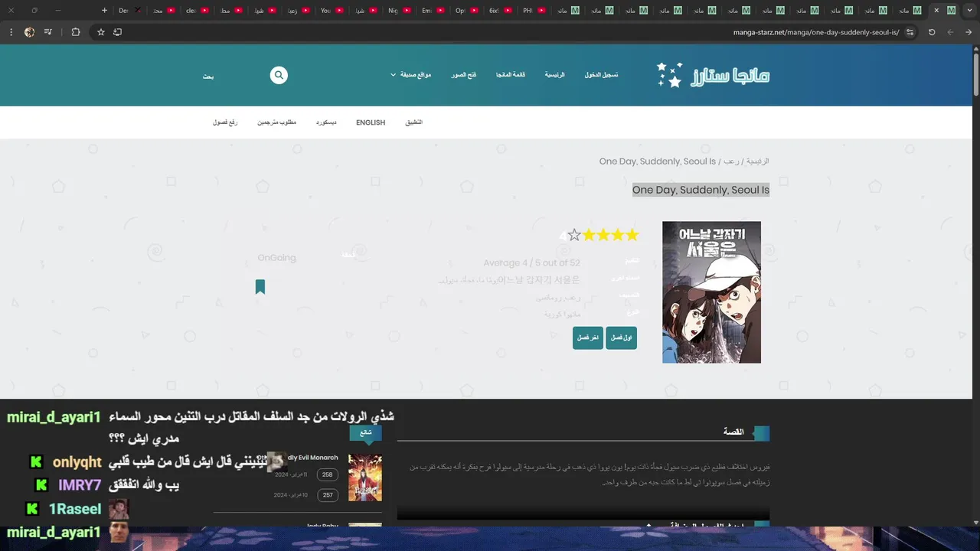Open the التطبيق link
The image size is (980, 551).
(413, 122)
